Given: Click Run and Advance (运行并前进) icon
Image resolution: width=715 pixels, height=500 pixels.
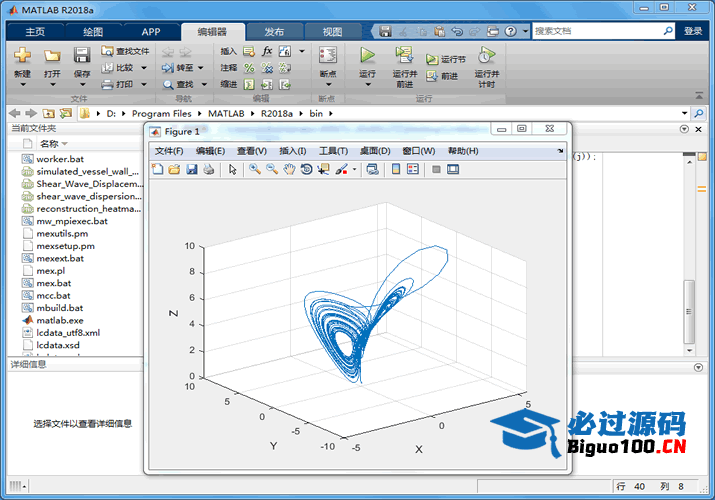Looking at the screenshot, I should 404,55.
